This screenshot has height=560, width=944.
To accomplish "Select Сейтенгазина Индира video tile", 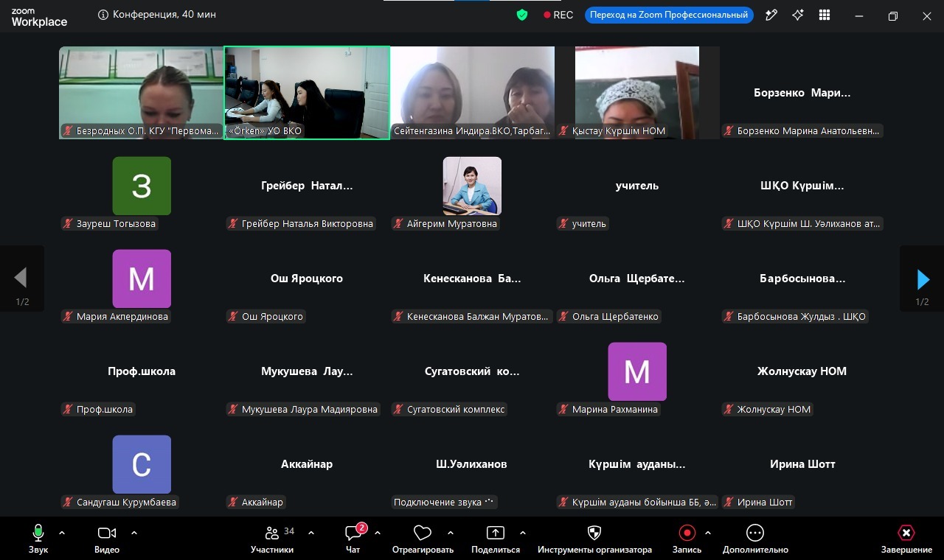I will pos(472,93).
